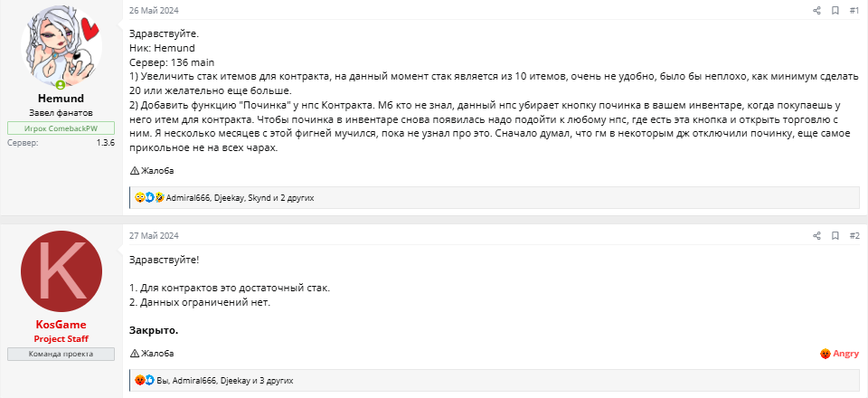868x398 pixels.
Task: Open the #1 post permalink
Action: (854, 11)
